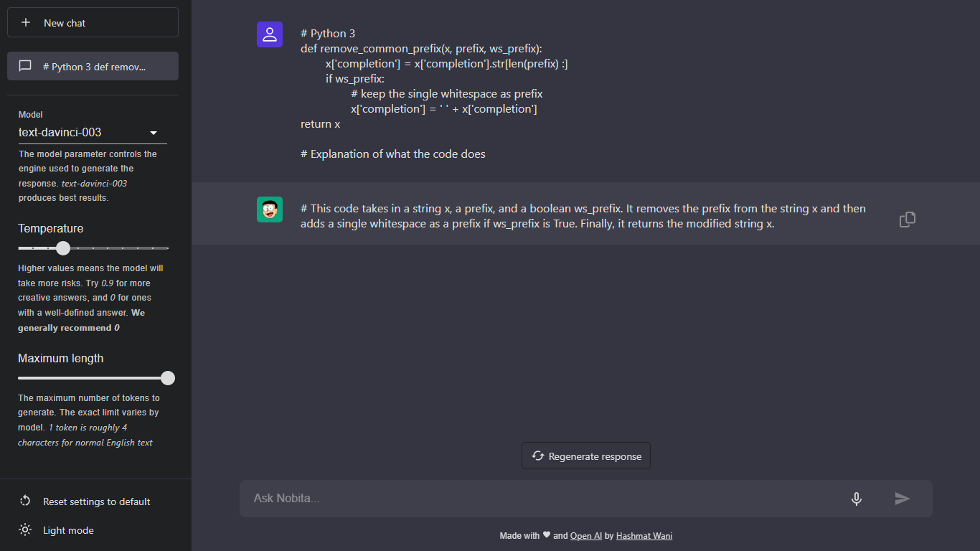
Task: Open the '# Python 3 def remov...' chat
Action: pyautogui.click(x=93, y=66)
